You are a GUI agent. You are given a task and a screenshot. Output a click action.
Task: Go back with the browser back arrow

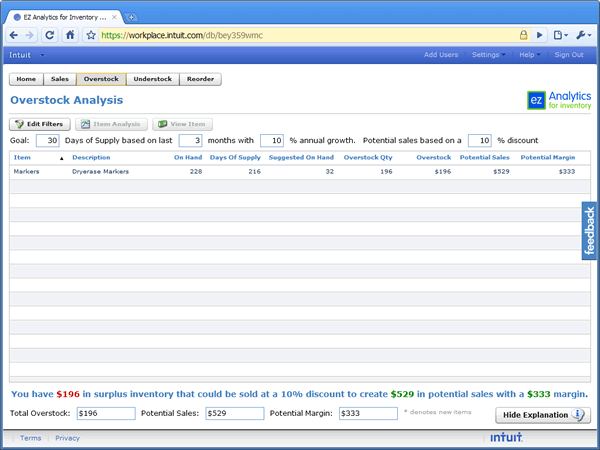point(13,35)
